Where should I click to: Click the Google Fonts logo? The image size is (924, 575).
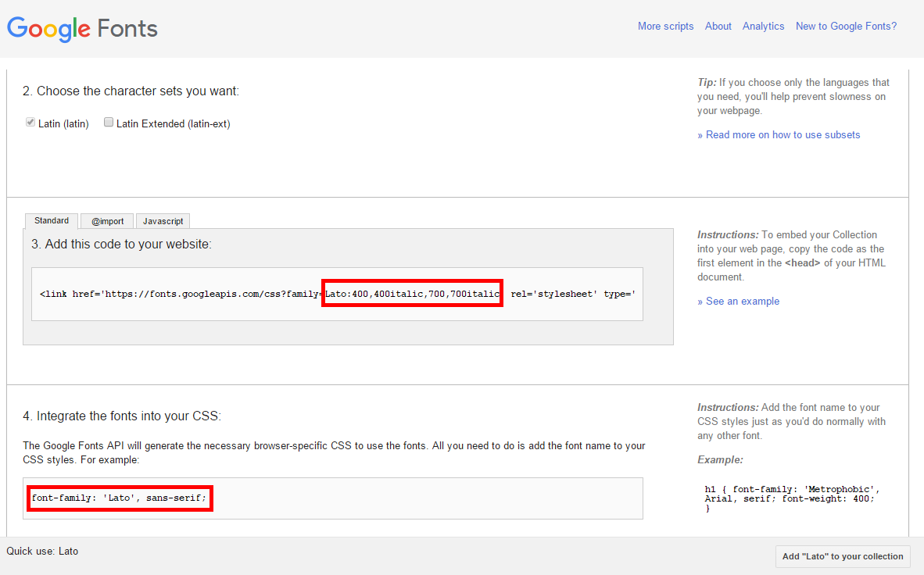pyautogui.click(x=82, y=28)
